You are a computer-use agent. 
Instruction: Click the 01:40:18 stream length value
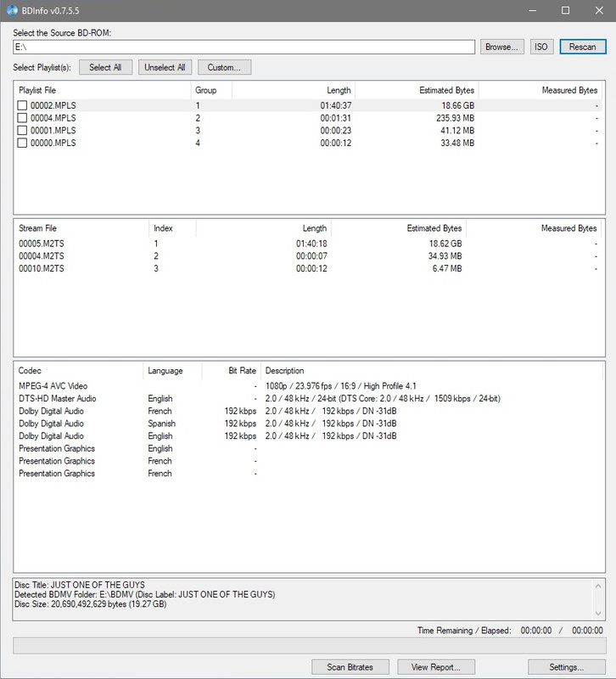311,244
